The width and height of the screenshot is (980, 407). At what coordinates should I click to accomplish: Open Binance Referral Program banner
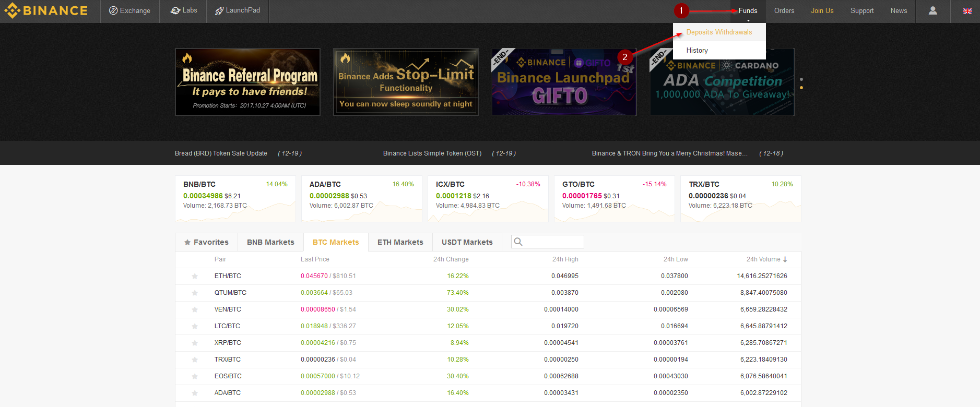click(247, 82)
